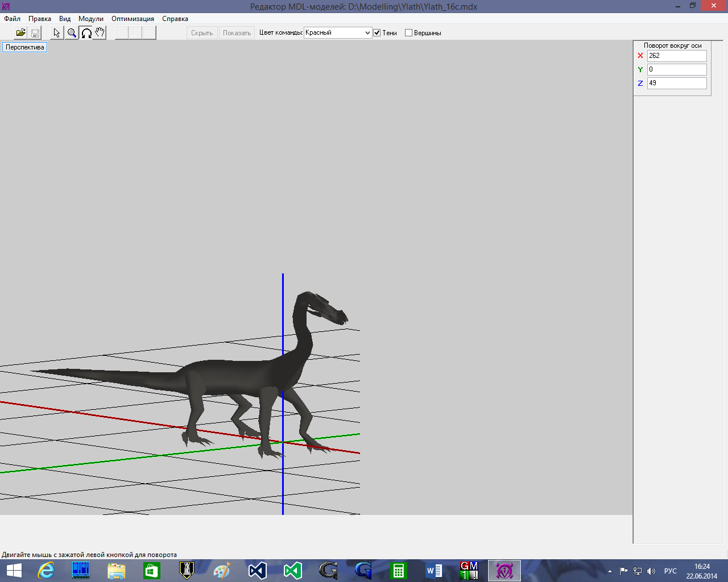Select the hand pan tool

click(100, 33)
